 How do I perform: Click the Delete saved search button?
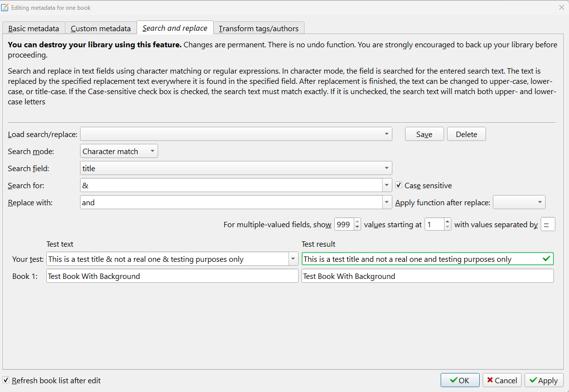pyautogui.click(x=466, y=134)
